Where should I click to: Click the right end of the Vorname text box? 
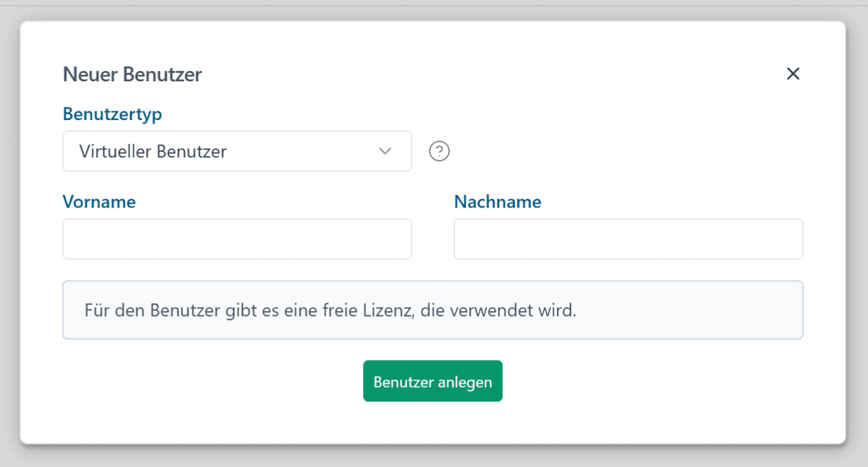394,239
